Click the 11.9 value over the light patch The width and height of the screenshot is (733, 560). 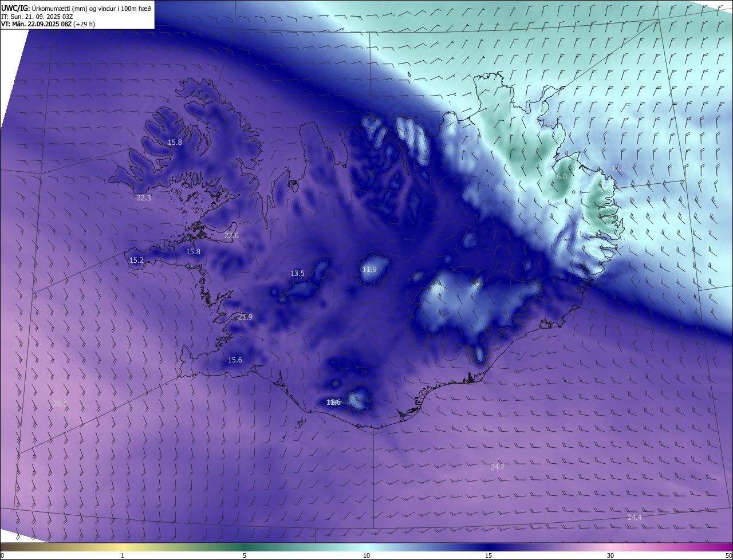pyautogui.click(x=369, y=269)
